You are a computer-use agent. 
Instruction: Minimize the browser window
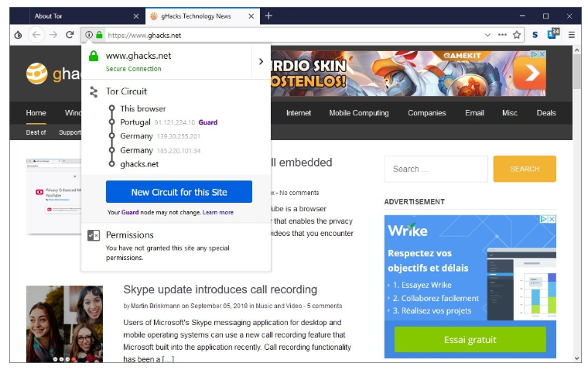(522, 15)
